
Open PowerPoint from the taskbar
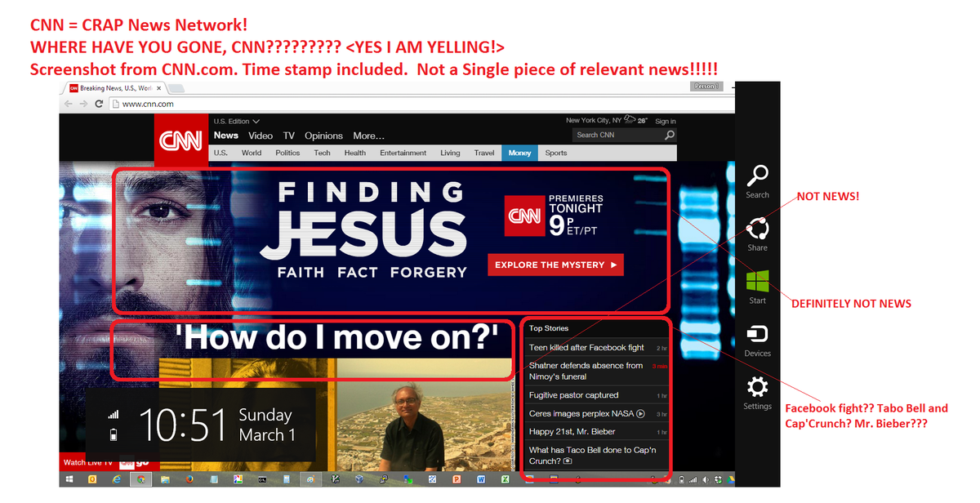pos(457,480)
